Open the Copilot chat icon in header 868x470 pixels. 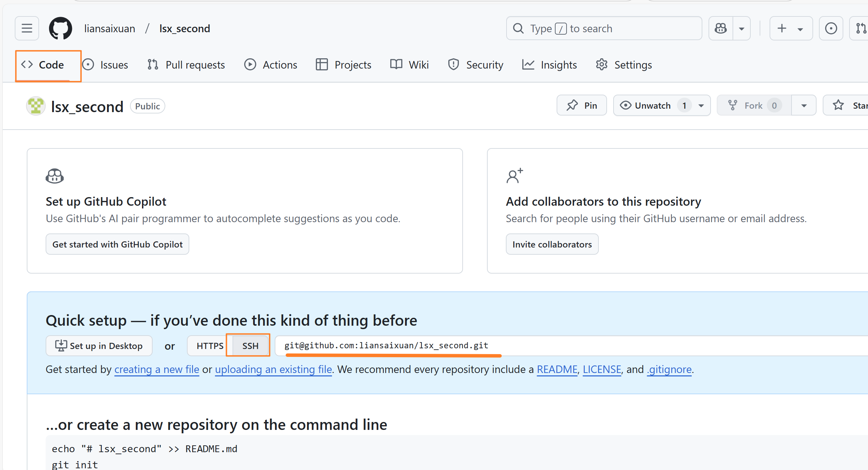coord(721,28)
